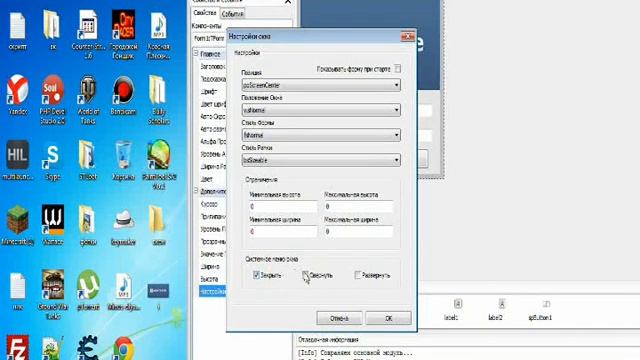
Task: Click the maximum height input field
Action: pos(358,207)
